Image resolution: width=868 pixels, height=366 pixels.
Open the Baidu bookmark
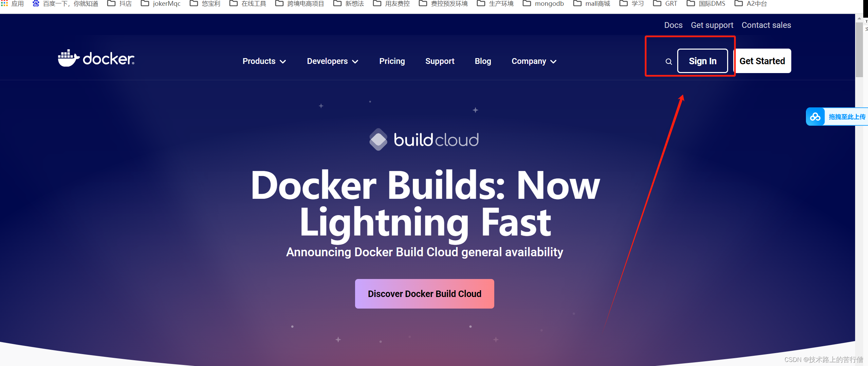[66, 3]
